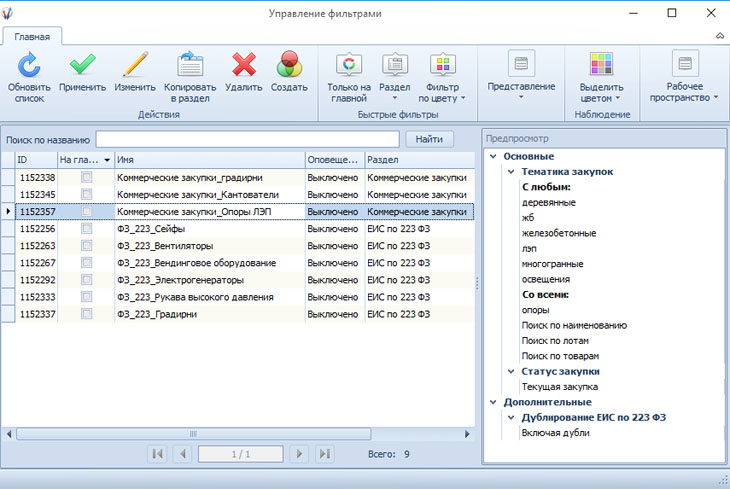Click row indicator arrow of filter 1152357
The image size is (730, 489).
8,211
